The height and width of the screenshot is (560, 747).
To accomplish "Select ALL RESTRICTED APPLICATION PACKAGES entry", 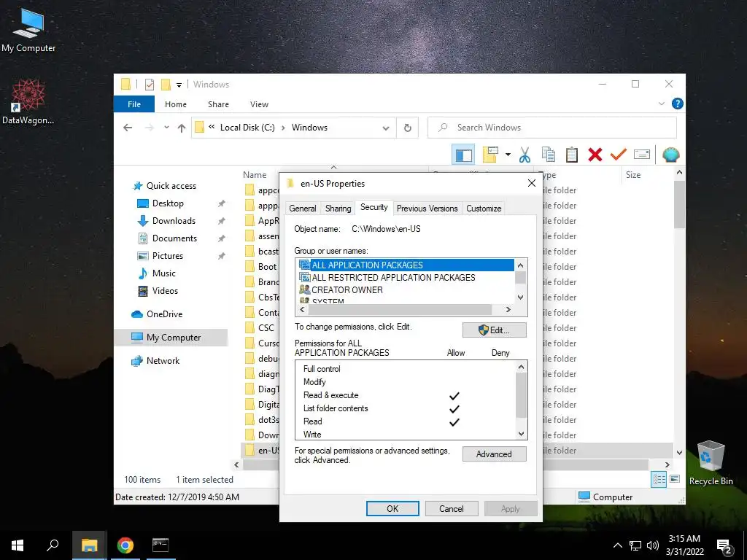I will point(405,278).
